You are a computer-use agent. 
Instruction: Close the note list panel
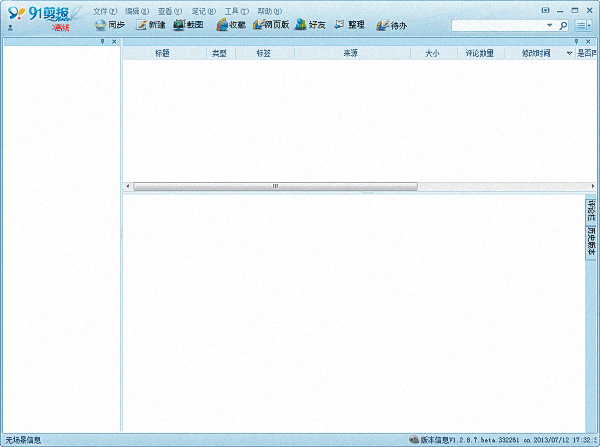(588, 42)
